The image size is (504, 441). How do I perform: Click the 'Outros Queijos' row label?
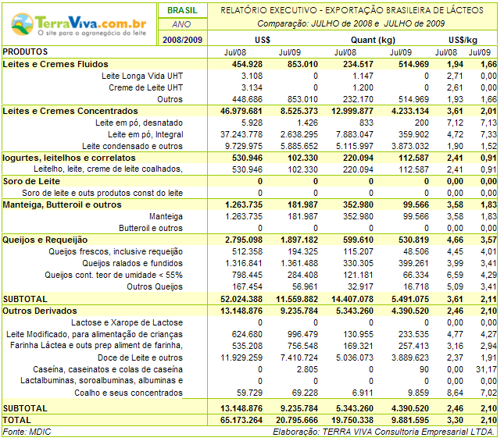click(x=155, y=286)
